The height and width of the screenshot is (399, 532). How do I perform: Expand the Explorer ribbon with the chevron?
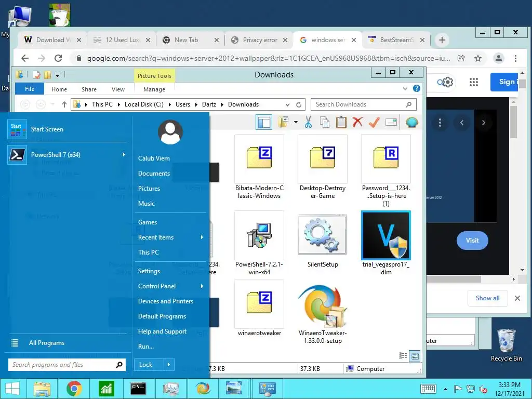coord(405,88)
